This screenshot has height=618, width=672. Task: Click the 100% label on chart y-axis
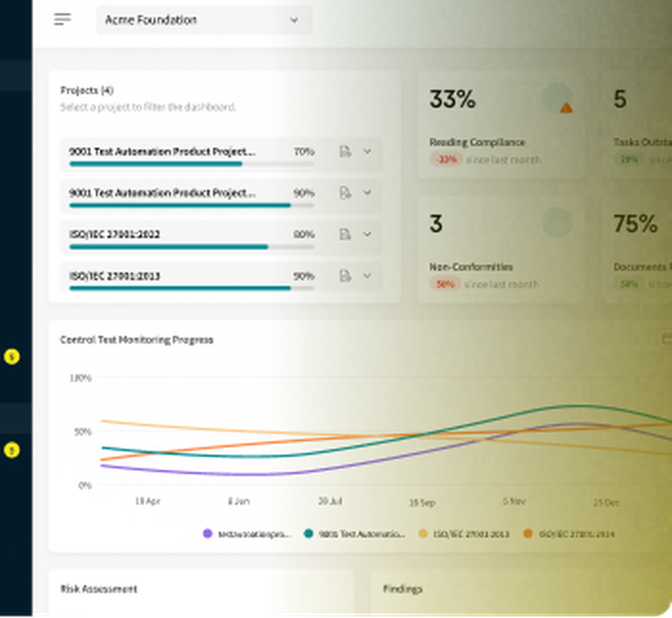[81, 378]
